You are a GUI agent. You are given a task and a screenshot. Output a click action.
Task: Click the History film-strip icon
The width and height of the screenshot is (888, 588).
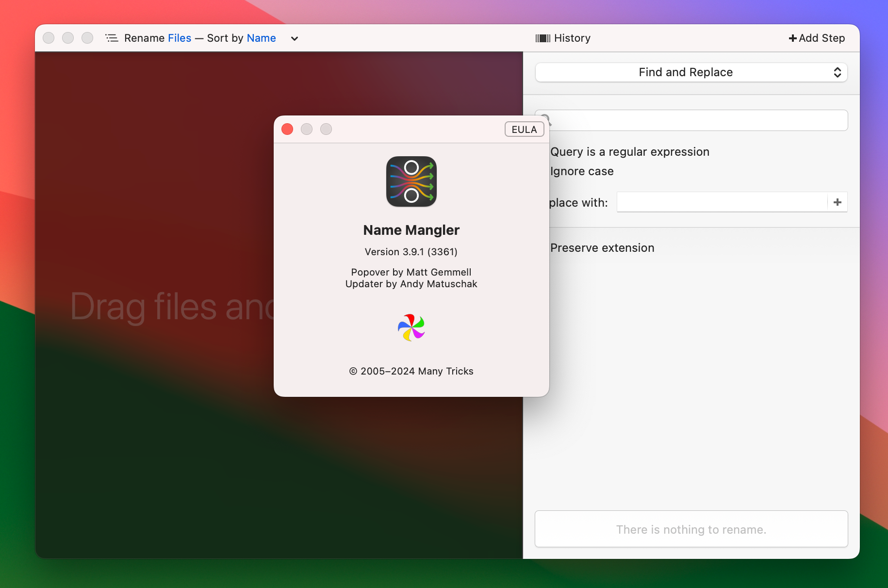(x=543, y=38)
